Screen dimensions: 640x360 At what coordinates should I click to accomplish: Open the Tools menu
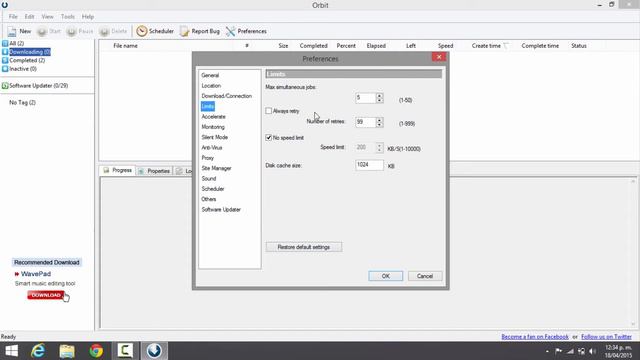(x=68, y=17)
